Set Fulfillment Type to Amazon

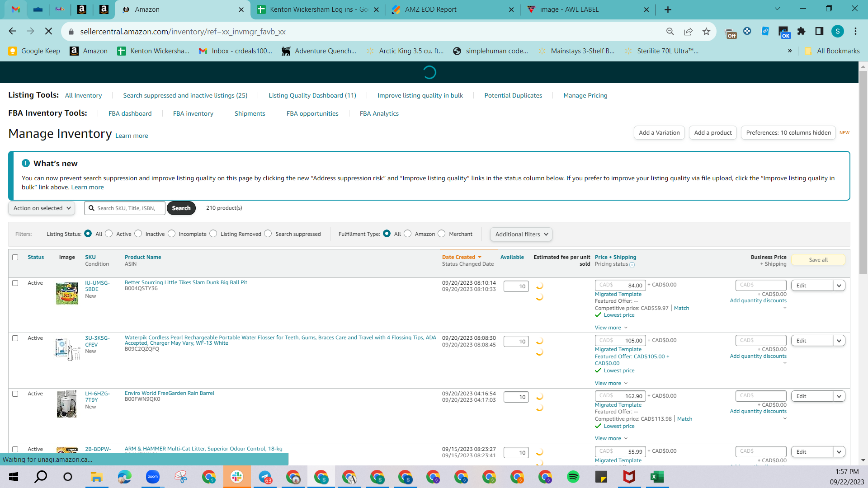pyautogui.click(x=408, y=234)
